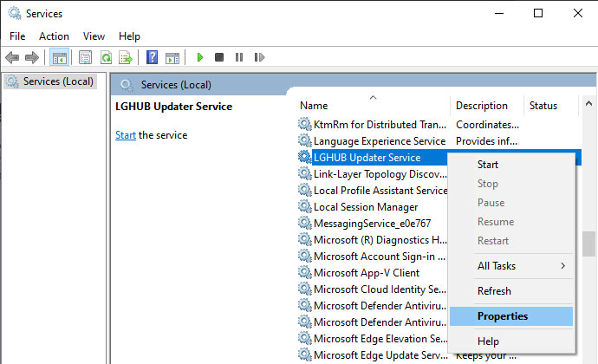
Task: Select the Link-Layer Topology Discov... name
Action: pos(380,174)
